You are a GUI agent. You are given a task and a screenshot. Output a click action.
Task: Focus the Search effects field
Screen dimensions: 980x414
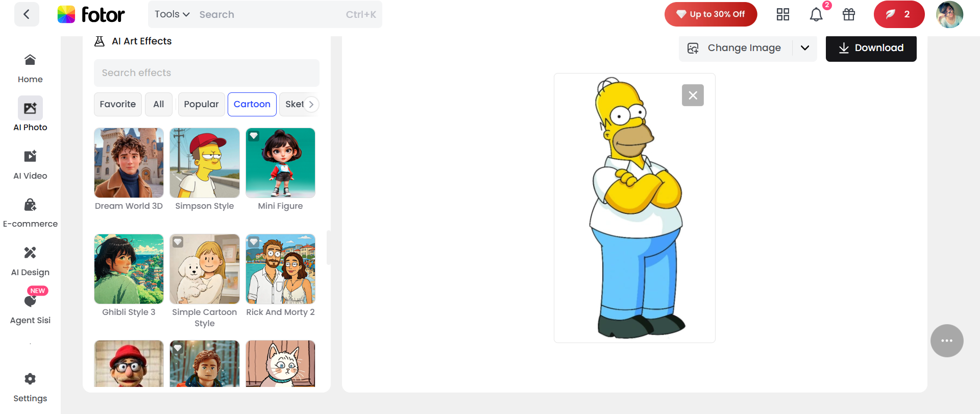[x=206, y=73]
